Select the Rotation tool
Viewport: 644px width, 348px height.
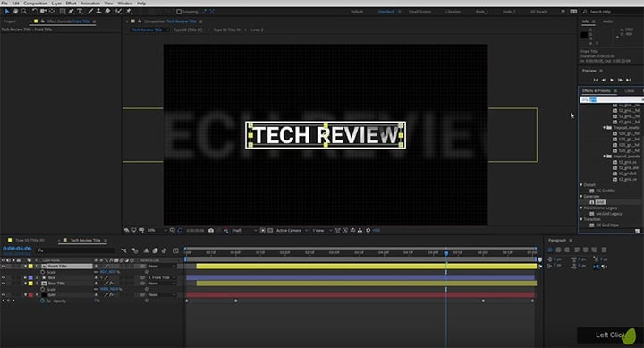(35, 11)
